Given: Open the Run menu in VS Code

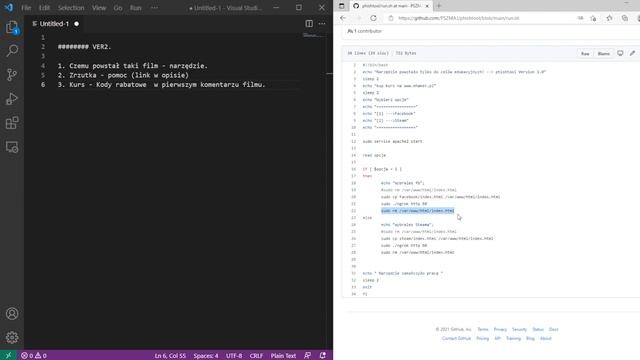Looking at the screenshot, I should pyautogui.click(x=136, y=8).
